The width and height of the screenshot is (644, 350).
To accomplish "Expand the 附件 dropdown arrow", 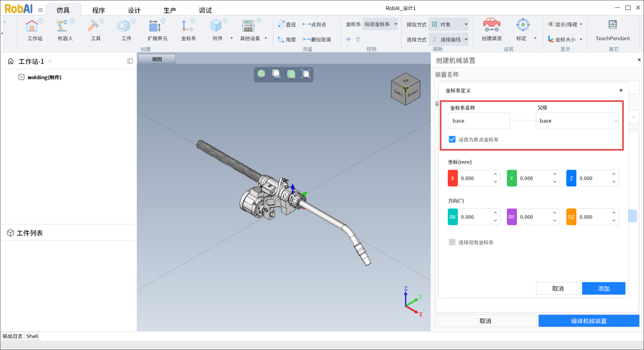I will tap(231, 39).
